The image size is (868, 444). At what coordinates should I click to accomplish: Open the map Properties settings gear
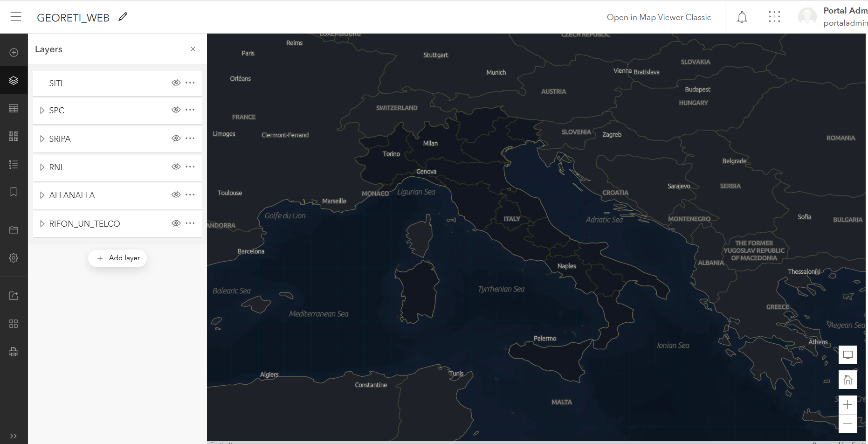(14, 257)
